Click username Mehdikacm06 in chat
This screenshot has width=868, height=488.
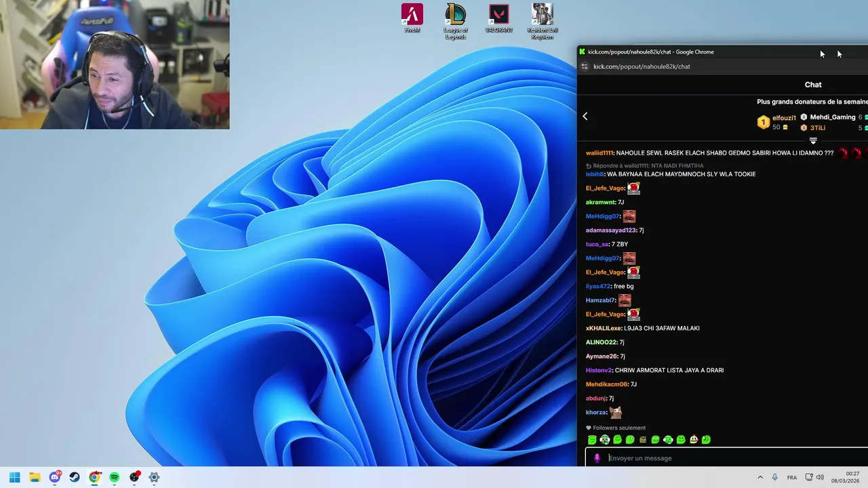607,385
